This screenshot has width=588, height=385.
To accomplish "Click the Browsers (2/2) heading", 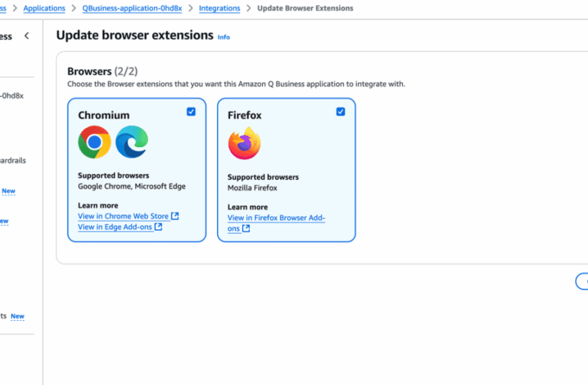I will pos(102,71).
